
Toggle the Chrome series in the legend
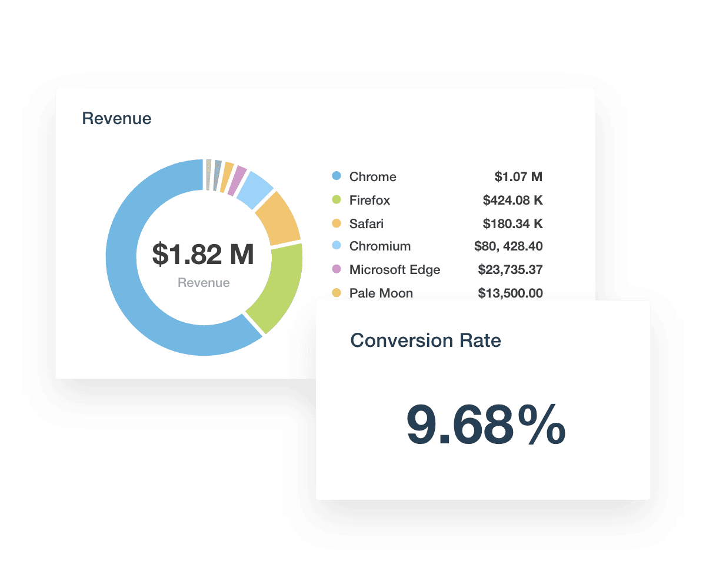[x=372, y=176]
